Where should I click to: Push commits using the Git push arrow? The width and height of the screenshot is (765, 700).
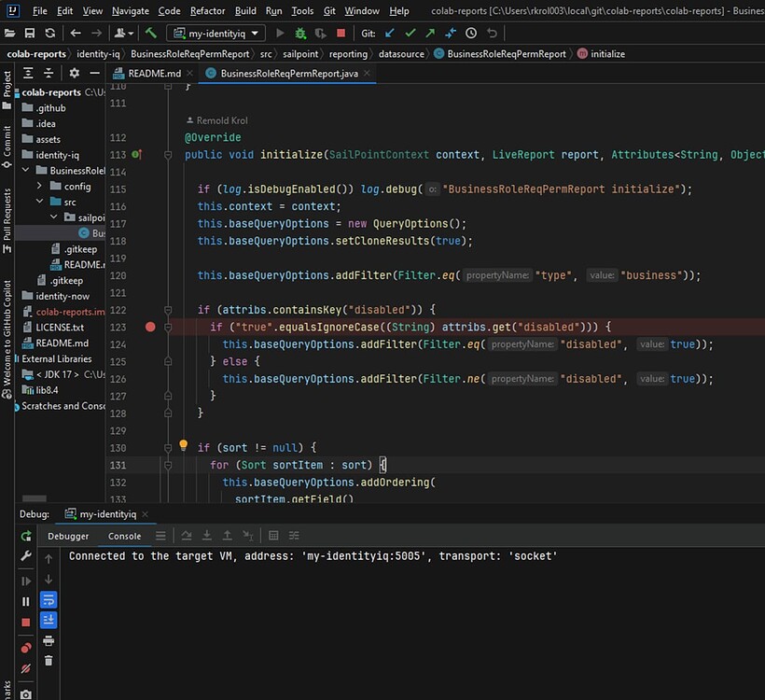(432, 33)
